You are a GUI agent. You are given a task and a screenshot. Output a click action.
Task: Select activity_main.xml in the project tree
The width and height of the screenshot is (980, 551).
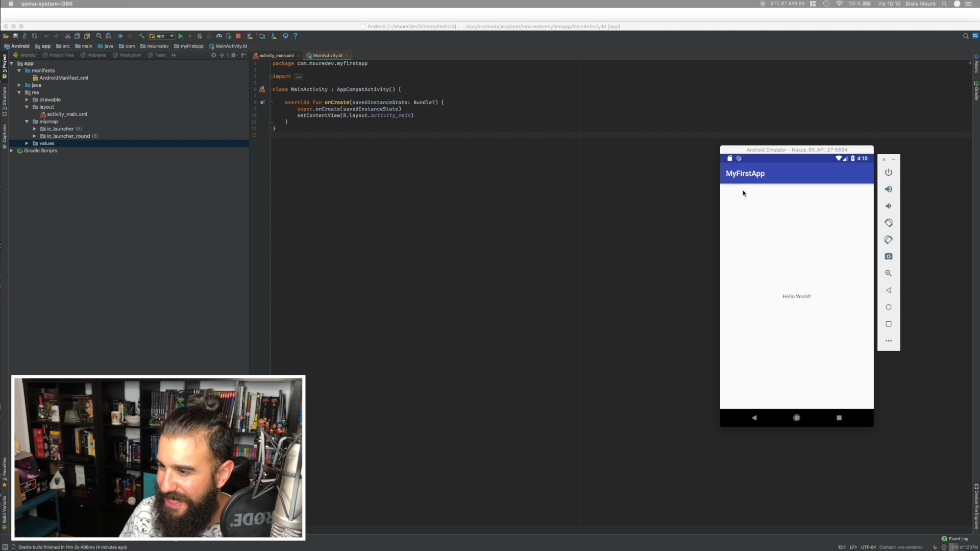coord(63,114)
